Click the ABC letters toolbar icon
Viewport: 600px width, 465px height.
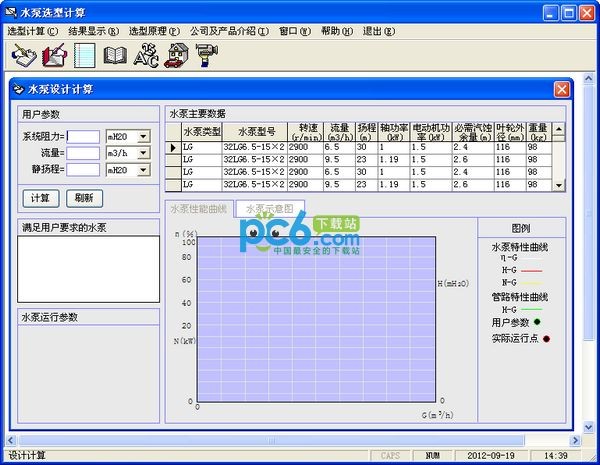tap(146, 55)
